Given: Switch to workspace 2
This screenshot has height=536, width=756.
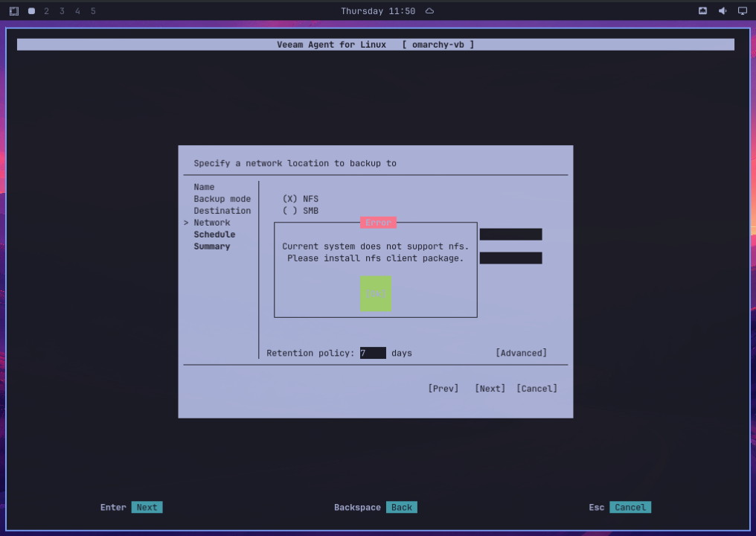Looking at the screenshot, I should pyautogui.click(x=46, y=11).
